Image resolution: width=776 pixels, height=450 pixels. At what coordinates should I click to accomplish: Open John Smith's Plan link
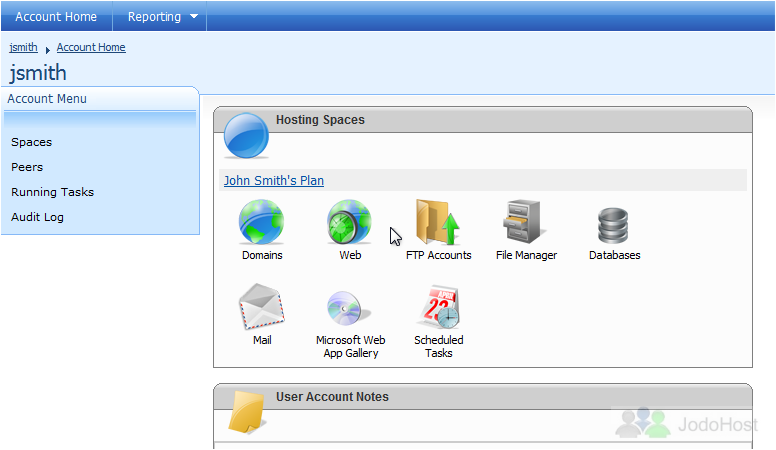tap(273, 181)
